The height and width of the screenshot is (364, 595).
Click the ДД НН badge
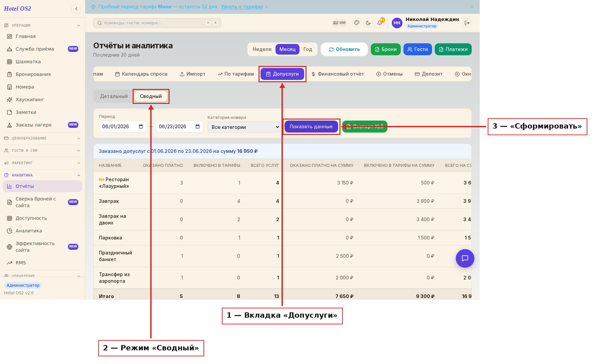[339, 23]
